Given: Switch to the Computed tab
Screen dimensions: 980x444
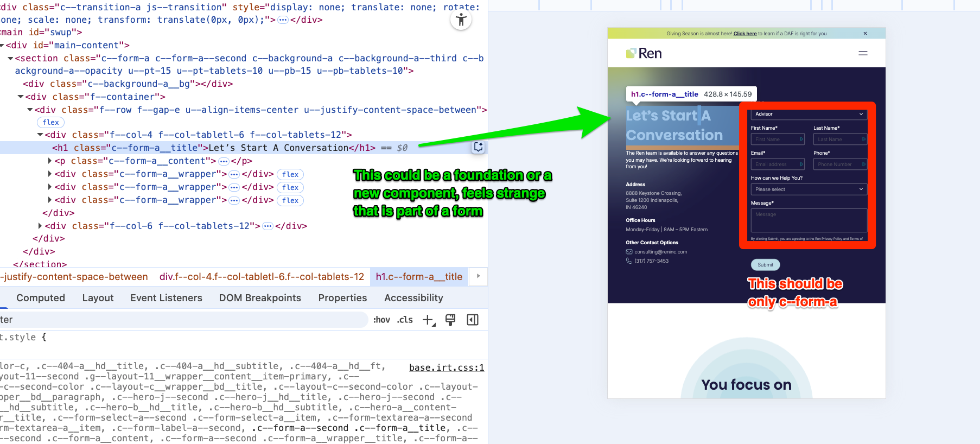Looking at the screenshot, I should [41, 298].
